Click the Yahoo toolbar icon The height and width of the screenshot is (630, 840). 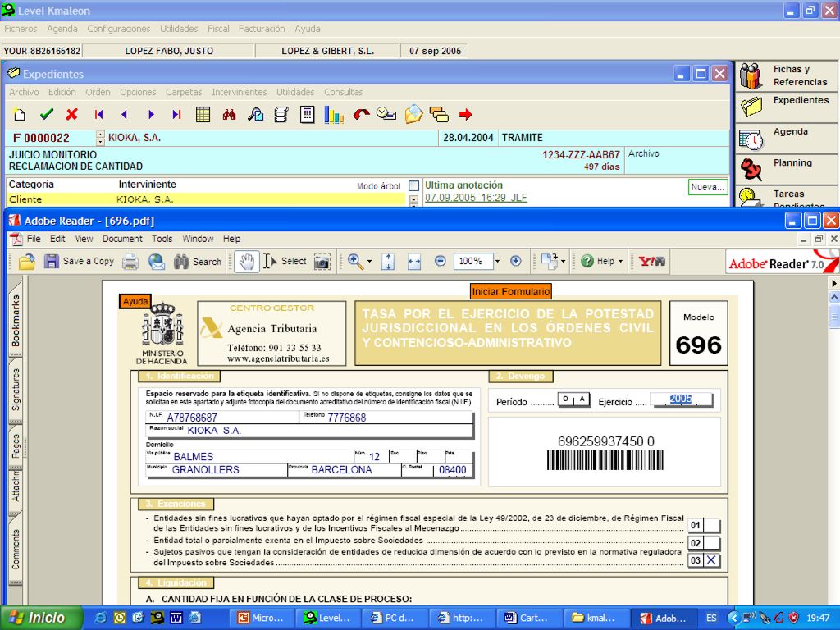coord(652,262)
